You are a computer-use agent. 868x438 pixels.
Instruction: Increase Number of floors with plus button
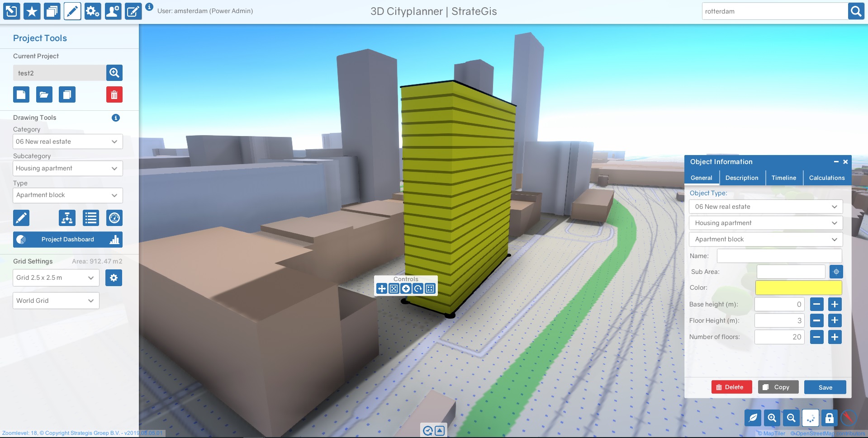835,337
